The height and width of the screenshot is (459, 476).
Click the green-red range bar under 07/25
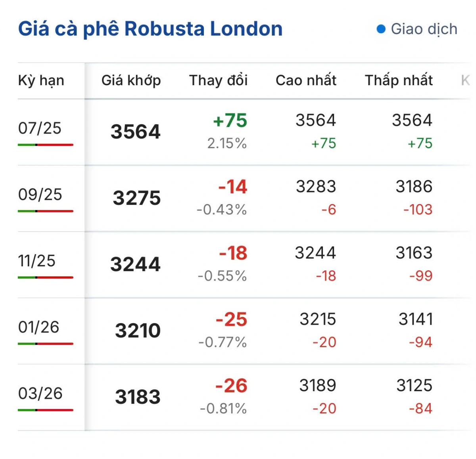click(x=46, y=145)
